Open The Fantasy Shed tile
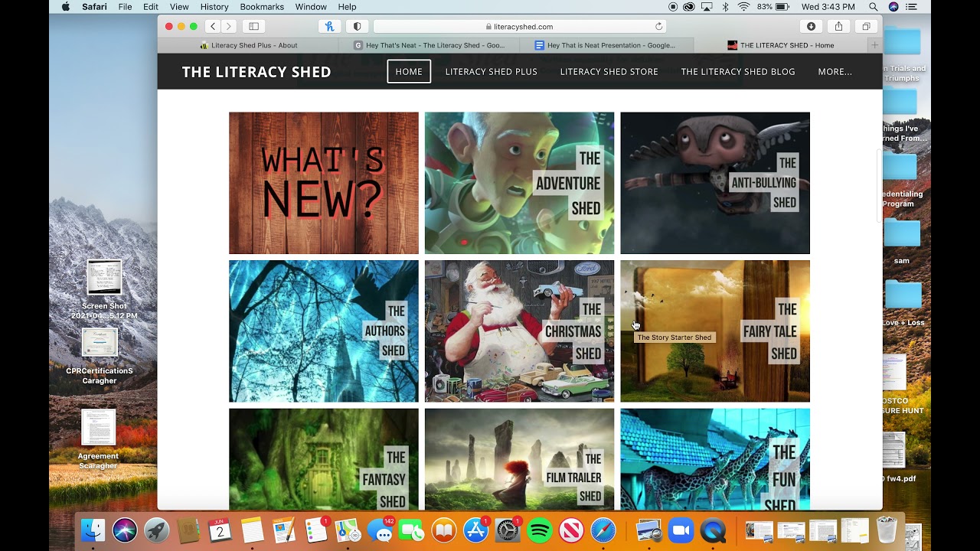980x551 pixels. point(324,459)
